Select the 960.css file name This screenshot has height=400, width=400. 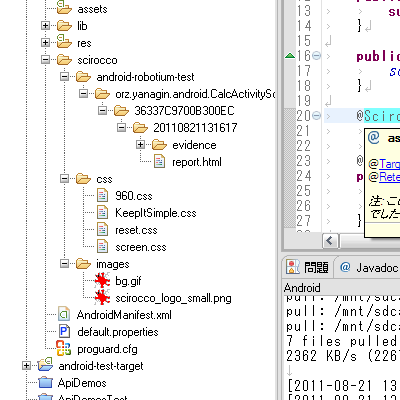click(x=134, y=196)
